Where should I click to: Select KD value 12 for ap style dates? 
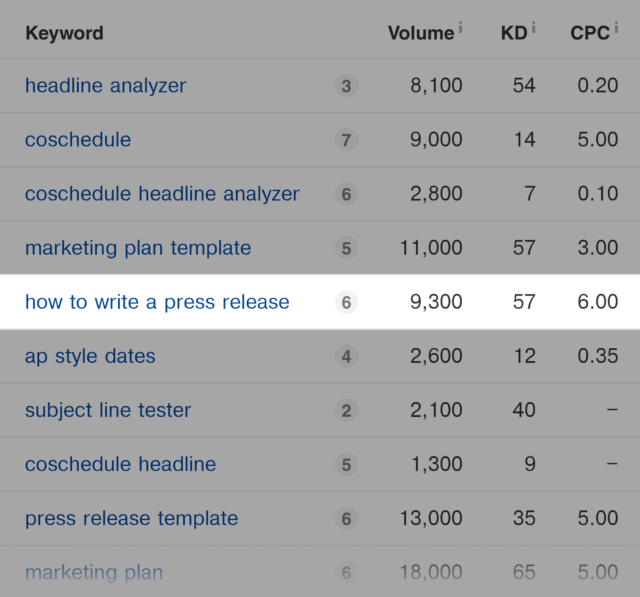tap(524, 356)
